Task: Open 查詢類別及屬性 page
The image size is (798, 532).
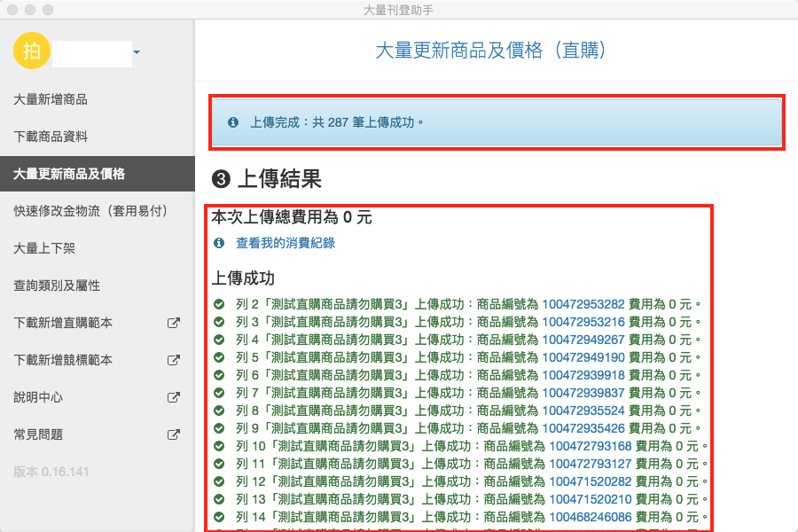Action: (x=57, y=286)
